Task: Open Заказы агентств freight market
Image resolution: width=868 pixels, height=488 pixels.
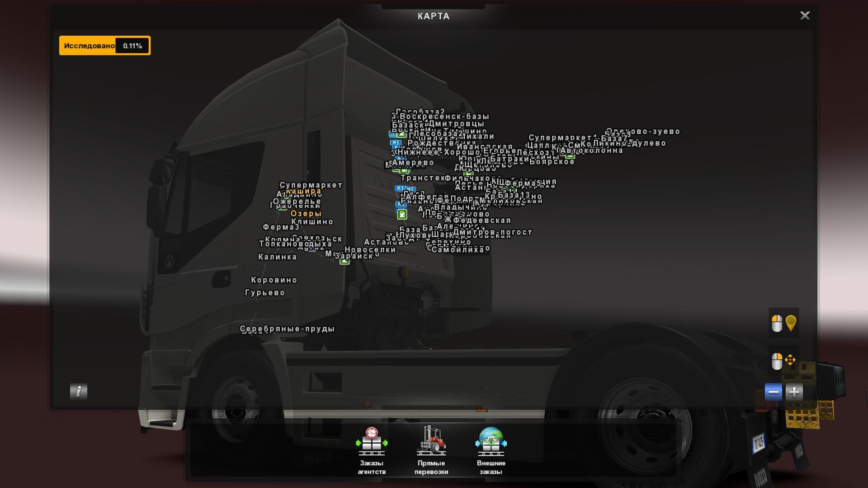Action: [x=371, y=442]
